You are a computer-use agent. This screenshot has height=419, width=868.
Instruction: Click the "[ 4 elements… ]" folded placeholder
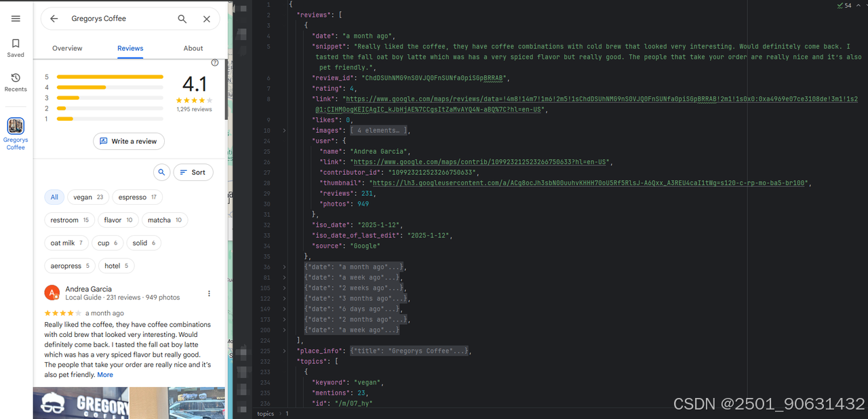pyautogui.click(x=378, y=130)
